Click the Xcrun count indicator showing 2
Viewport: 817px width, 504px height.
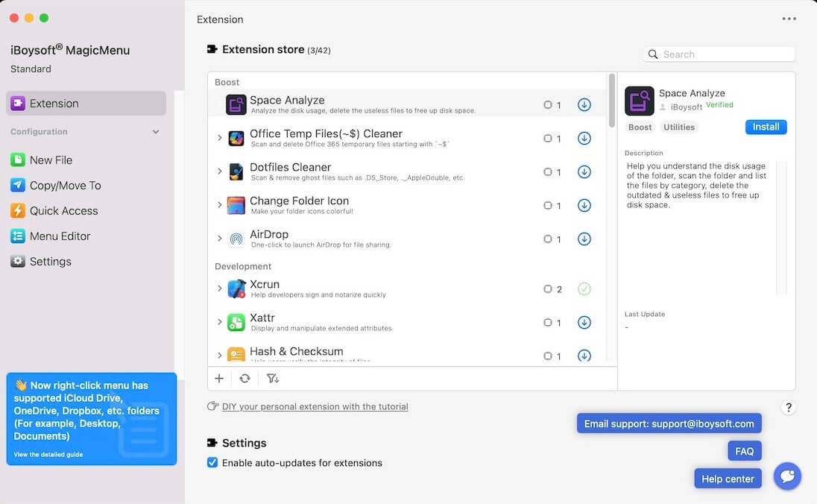pyautogui.click(x=553, y=289)
